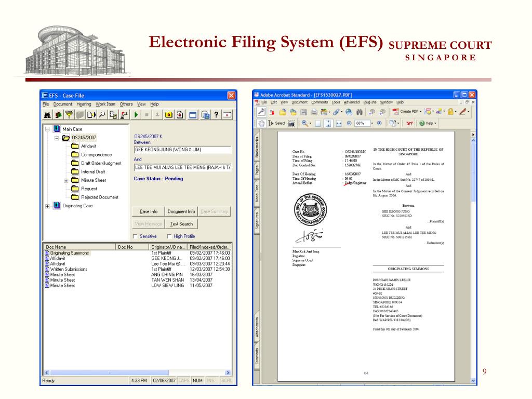532x399 pixels.
Task: Open the Plug-Ins menu in Acrobat
Action: (369, 102)
